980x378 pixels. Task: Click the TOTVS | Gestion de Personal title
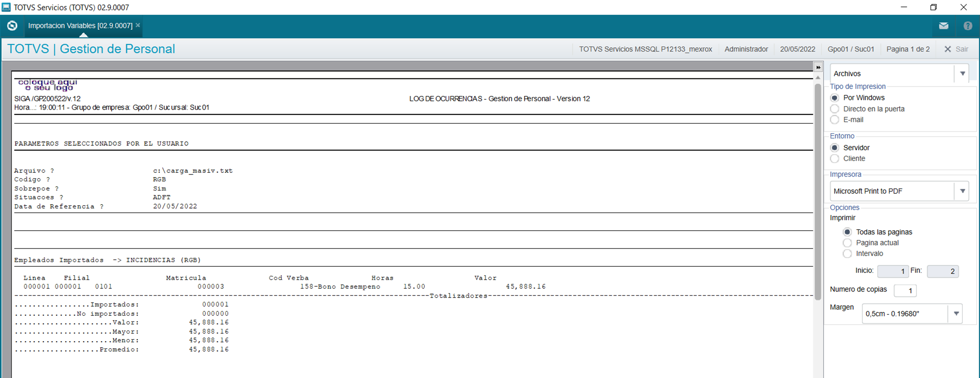point(91,49)
